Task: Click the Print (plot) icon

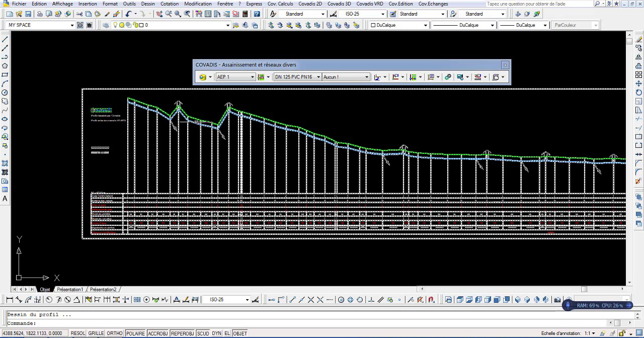Action: coord(40,14)
